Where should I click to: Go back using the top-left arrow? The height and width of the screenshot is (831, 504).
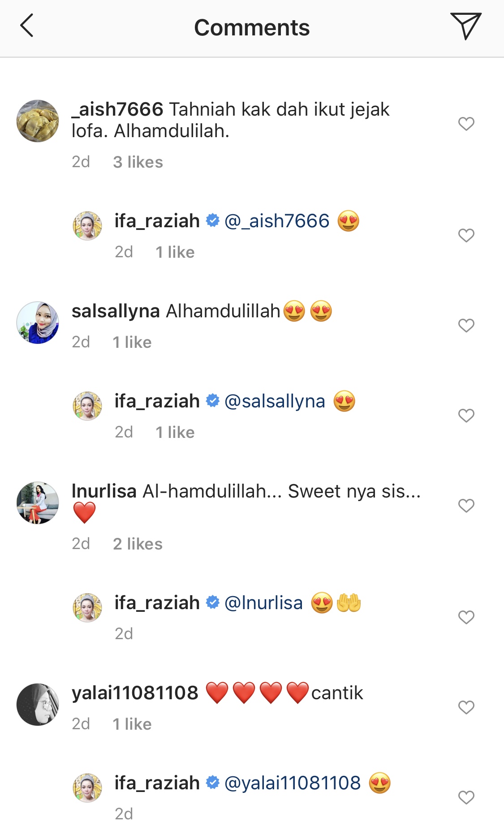(27, 26)
